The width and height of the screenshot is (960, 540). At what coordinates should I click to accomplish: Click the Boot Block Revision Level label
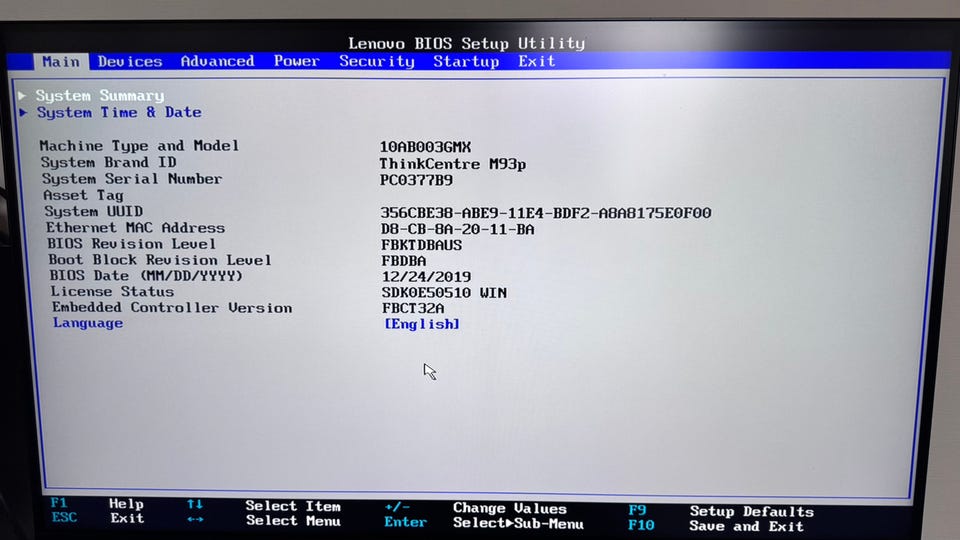click(160, 260)
